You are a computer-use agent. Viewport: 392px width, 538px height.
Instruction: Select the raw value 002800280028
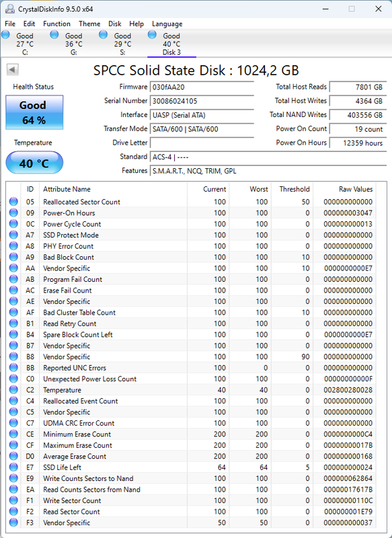(x=348, y=390)
